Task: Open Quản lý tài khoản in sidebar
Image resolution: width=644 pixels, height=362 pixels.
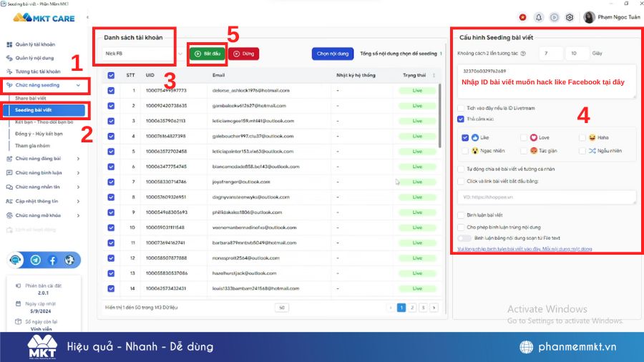Action: (35, 44)
